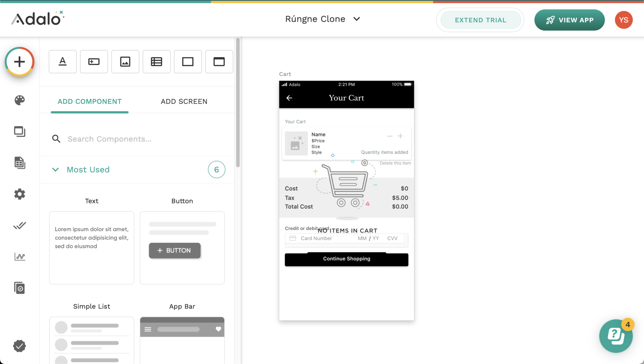Click the big plus add button
The image size is (644, 364).
coord(19,62)
